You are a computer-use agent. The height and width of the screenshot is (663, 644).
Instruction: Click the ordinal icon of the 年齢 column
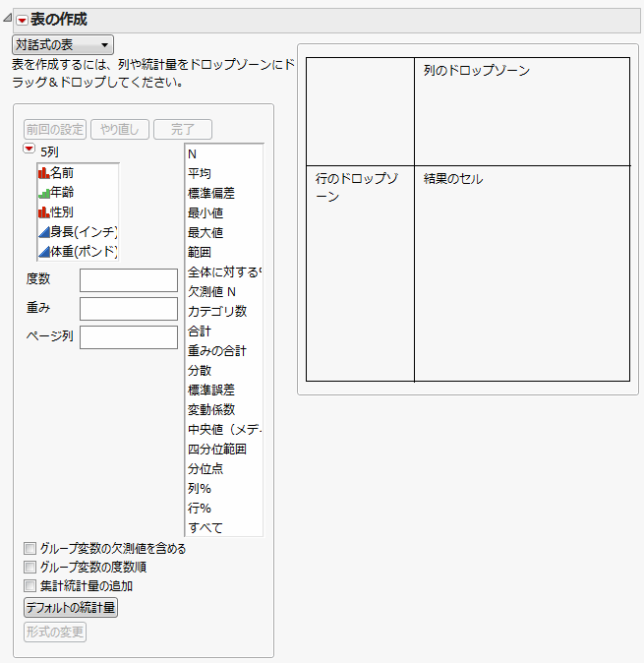pyautogui.click(x=44, y=193)
